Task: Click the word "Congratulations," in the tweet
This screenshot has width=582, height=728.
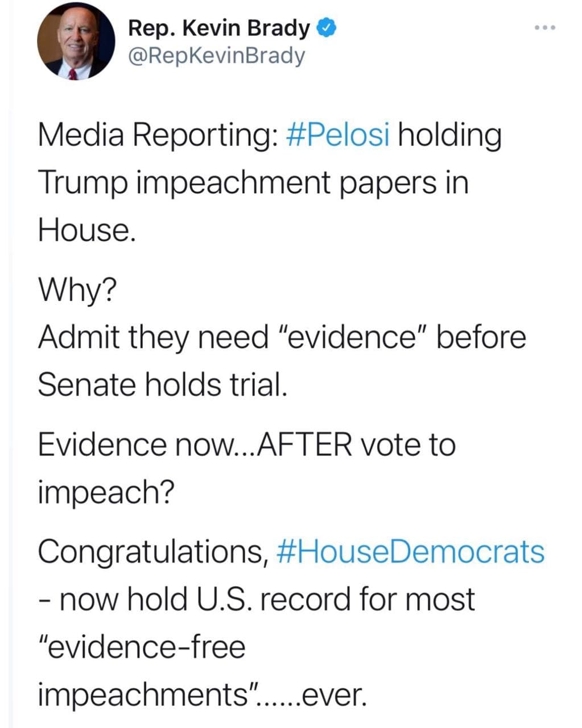Action: point(153,551)
